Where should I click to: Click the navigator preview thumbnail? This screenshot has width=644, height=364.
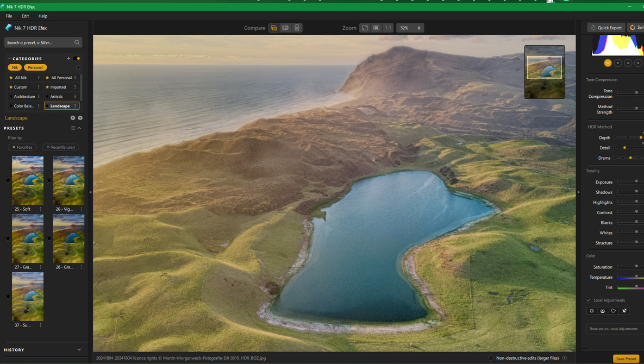[545, 72]
